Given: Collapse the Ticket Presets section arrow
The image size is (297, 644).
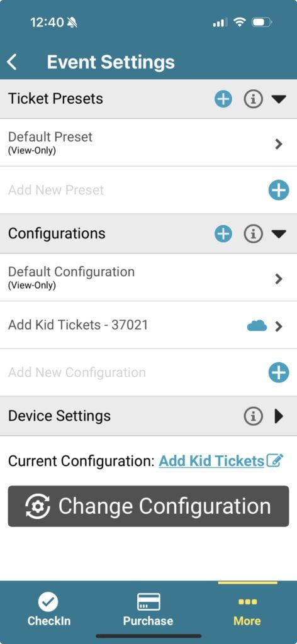Looking at the screenshot, I should click(279, 99).
